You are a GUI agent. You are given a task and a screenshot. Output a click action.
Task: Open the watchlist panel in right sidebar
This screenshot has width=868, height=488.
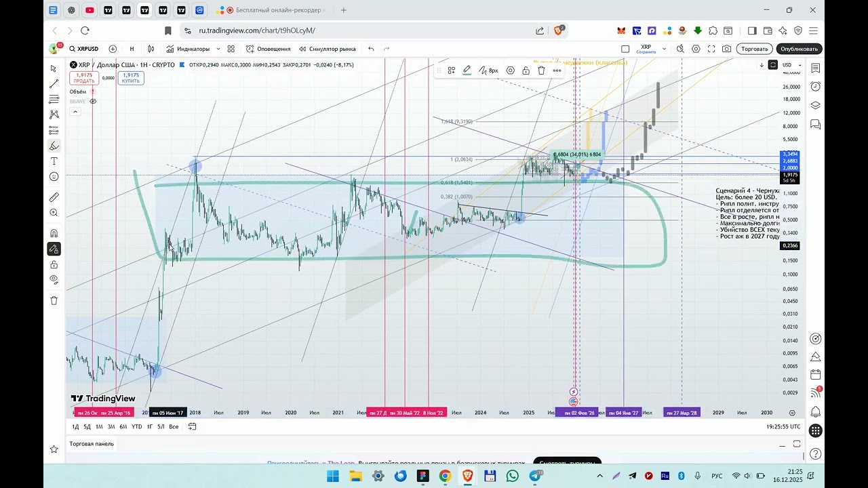coord(816,68)
